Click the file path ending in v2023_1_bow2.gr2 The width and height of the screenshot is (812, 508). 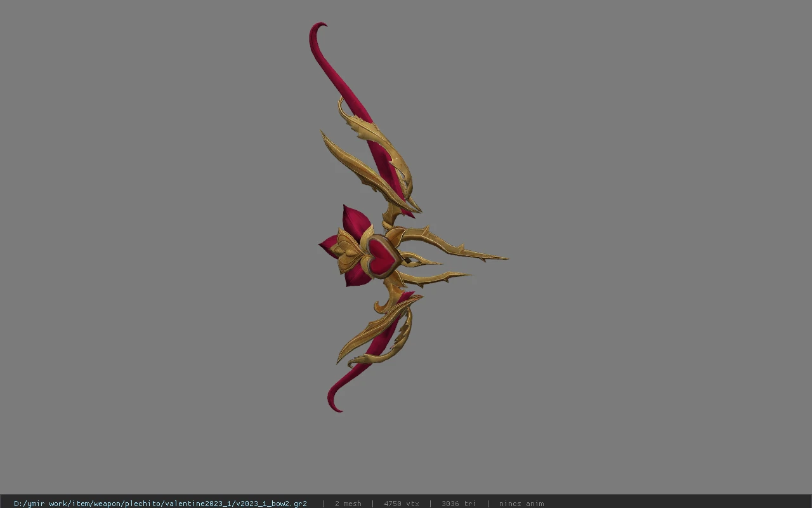coord(160,504)
